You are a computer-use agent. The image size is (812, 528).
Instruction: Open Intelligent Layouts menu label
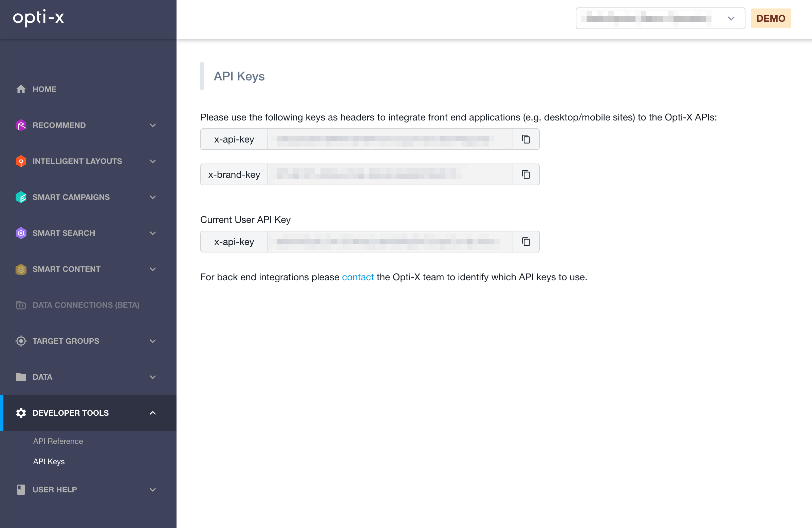click(x=77, y=161)
